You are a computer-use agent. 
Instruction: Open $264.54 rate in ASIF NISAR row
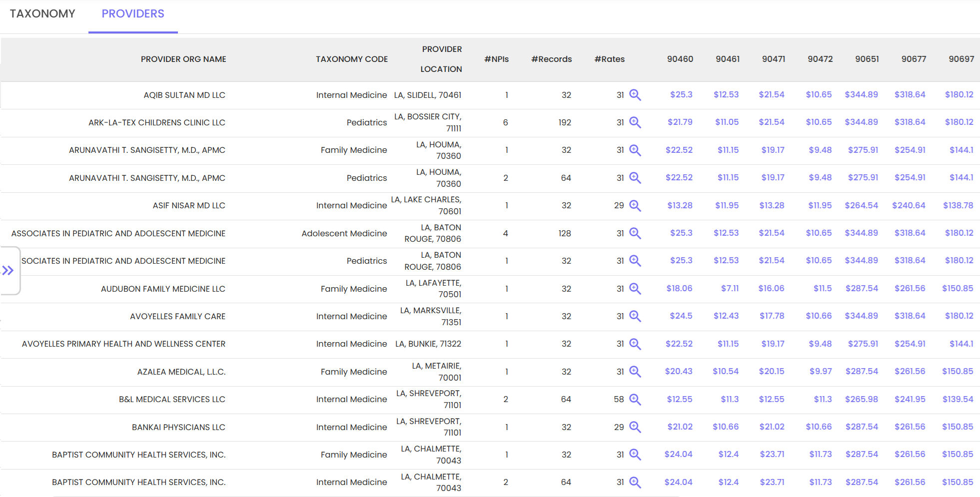[x=861, y=205]
